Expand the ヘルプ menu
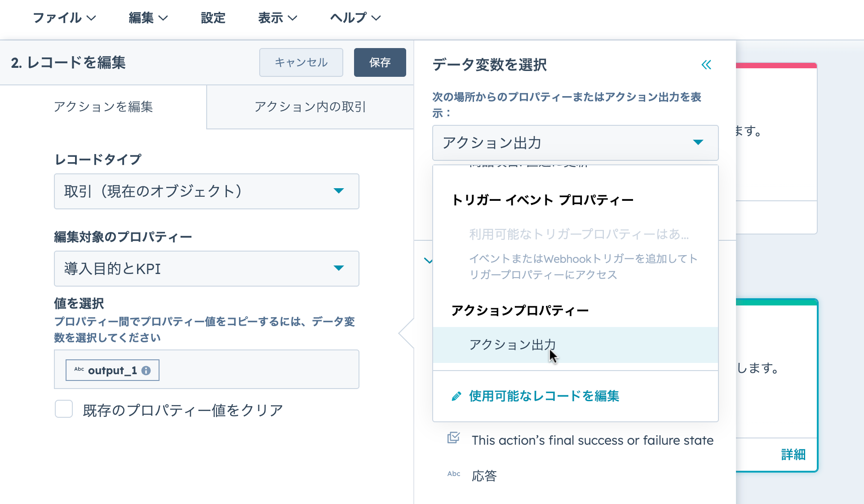Viewport: 864px width, 504px height. click(x=355, y=18)
